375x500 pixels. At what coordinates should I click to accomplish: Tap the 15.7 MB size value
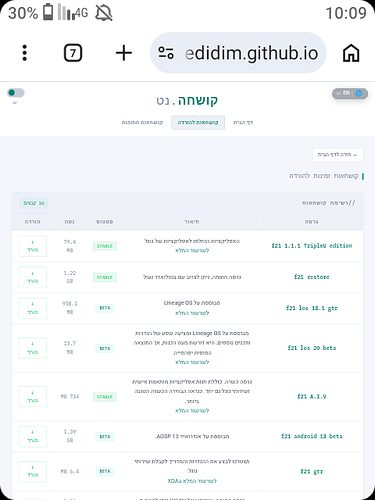coord(70,348)
